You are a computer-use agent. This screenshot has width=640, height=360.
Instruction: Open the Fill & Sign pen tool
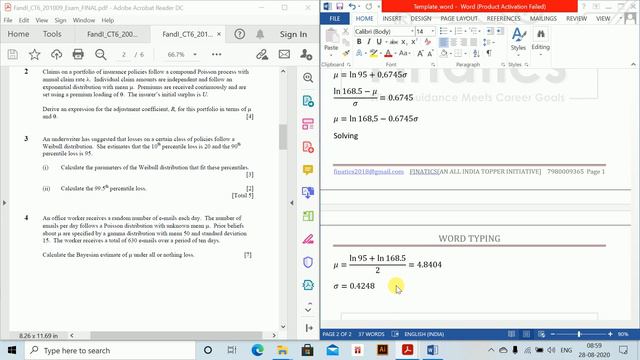308,239
